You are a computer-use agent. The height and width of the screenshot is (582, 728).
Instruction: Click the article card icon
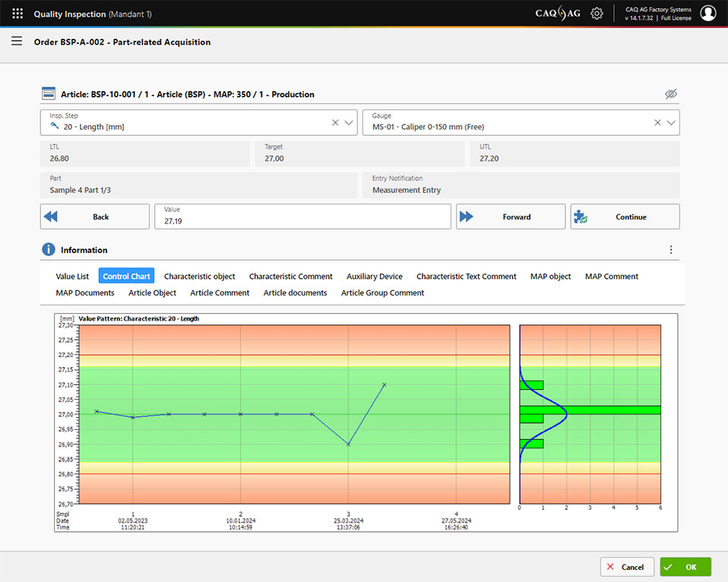click(48, 94)
